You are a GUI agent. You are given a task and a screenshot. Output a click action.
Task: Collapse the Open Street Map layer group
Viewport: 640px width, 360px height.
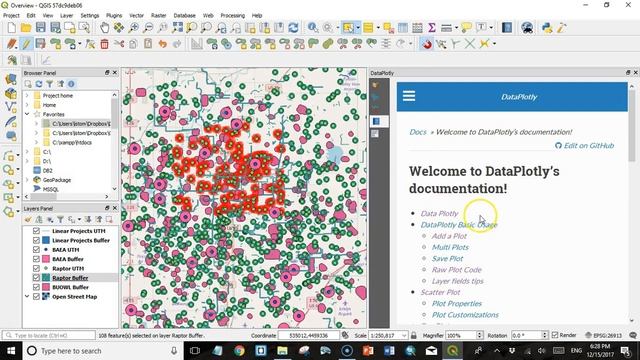point(27,297)
